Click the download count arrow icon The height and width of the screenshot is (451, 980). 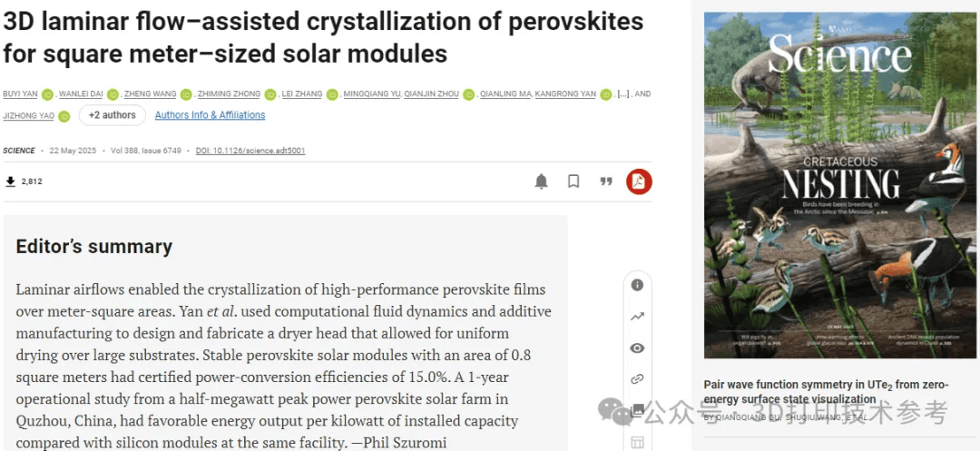(x=10, y=181)
